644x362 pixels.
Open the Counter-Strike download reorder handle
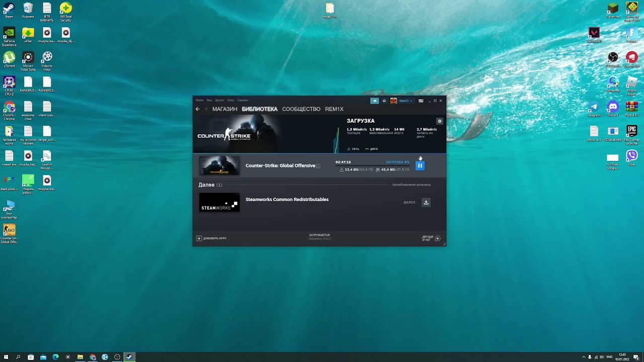[318, 166]
